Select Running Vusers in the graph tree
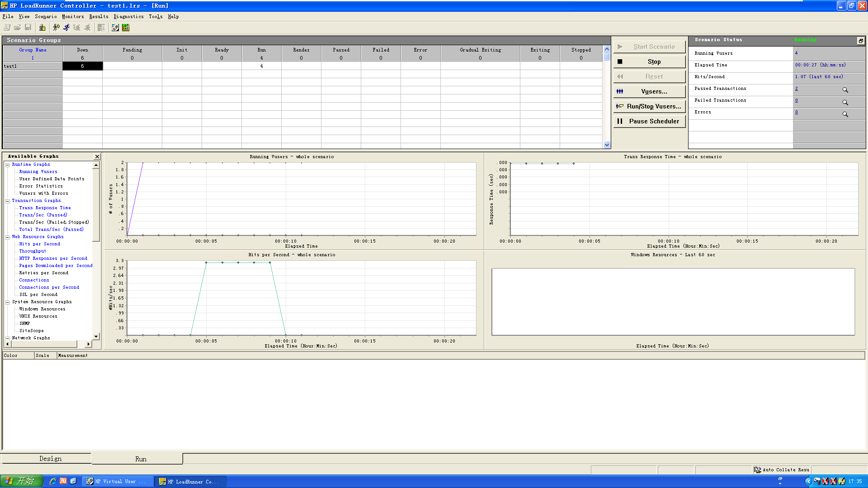 [38, 172]
